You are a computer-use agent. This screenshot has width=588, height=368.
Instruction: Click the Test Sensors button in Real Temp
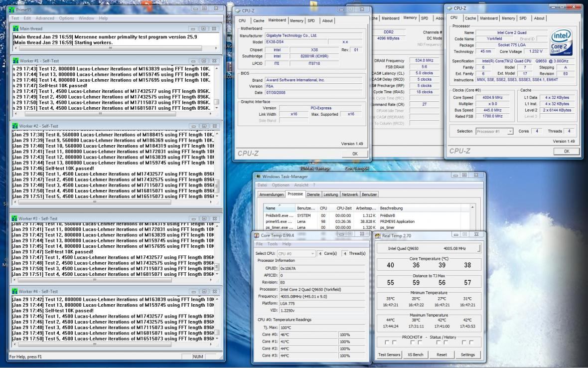coord(389,355)
